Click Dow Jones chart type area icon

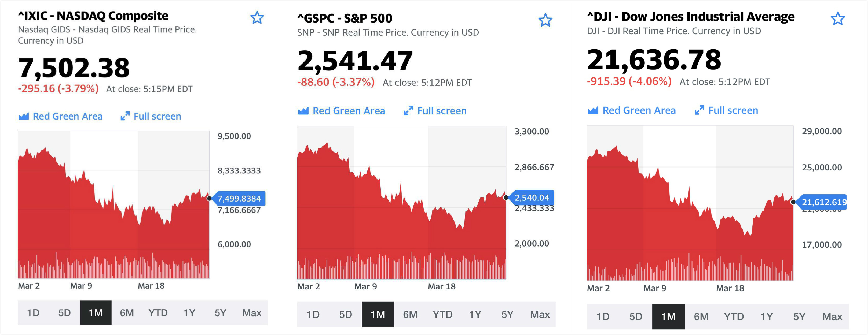coord(593,110)
